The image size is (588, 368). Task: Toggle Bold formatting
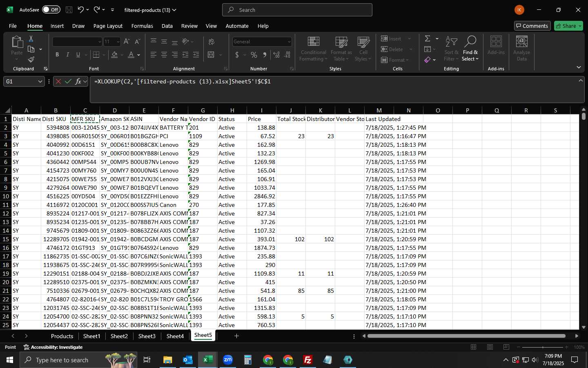click(57, 54)
